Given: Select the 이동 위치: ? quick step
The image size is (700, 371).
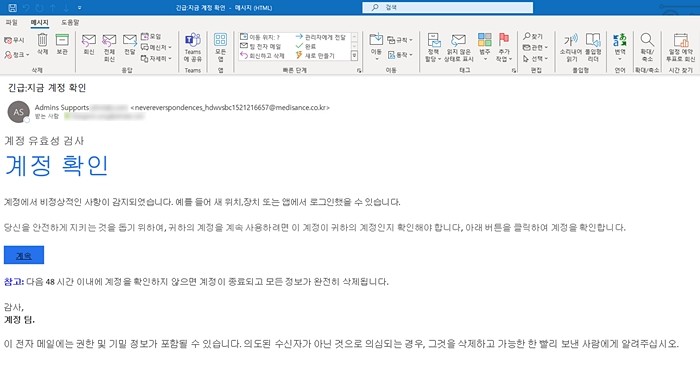Looking at the screenshot, I should click(x=260, y=37).
